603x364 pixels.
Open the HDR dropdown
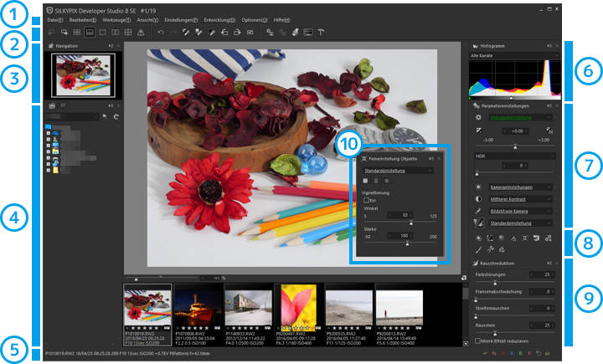pos(511,156)
